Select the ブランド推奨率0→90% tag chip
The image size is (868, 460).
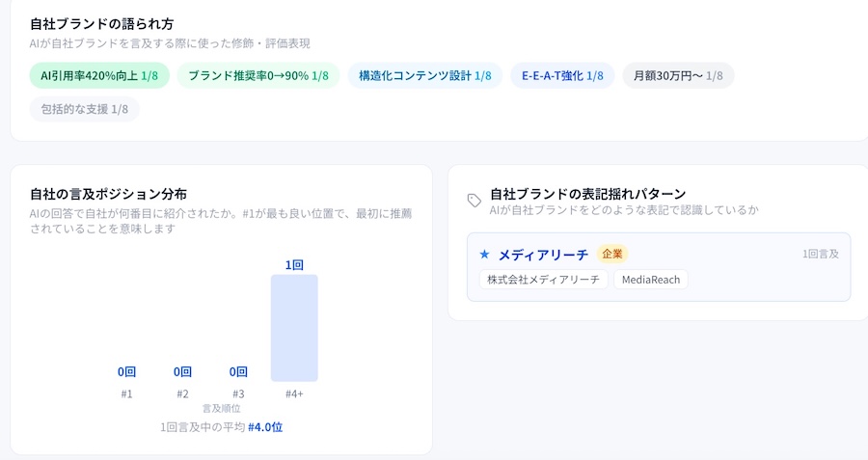pyautogui.click(x=258, y=76)
